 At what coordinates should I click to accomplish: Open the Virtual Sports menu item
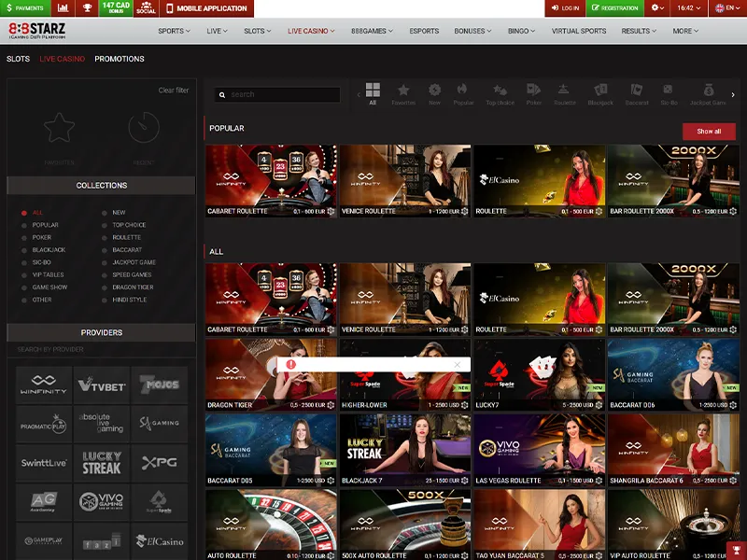[x=579, y=31]
